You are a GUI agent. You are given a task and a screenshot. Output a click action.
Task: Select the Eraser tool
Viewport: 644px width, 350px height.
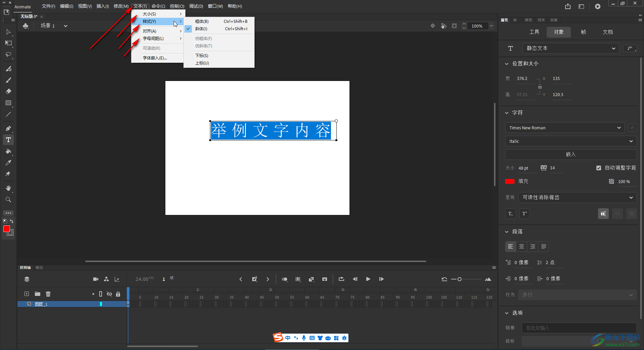(8, 91)
